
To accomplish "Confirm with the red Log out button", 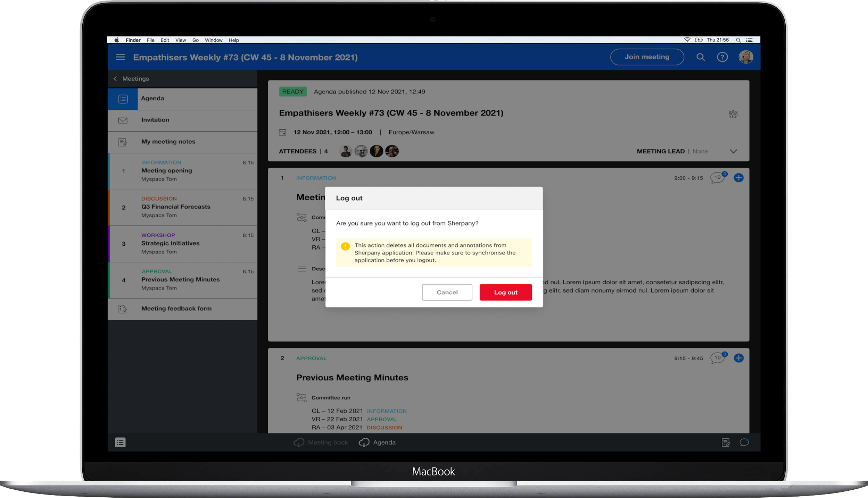I will [x=505, y=292].
